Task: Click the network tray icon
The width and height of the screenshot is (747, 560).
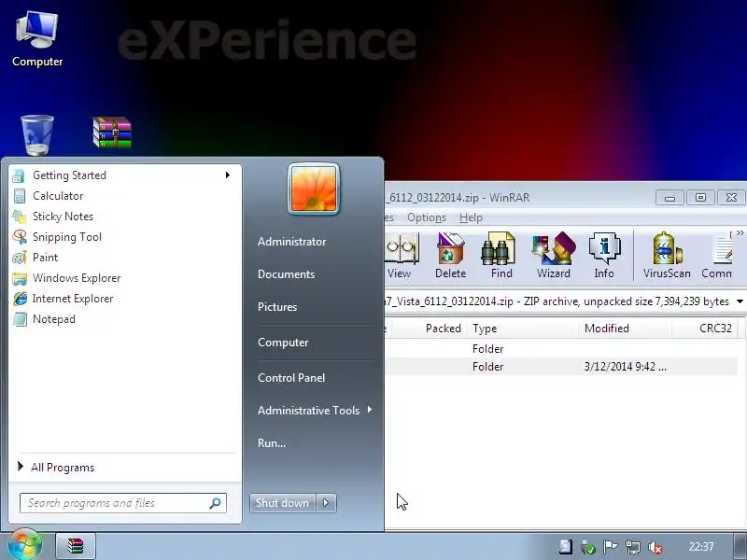Action: pos(633,547)
